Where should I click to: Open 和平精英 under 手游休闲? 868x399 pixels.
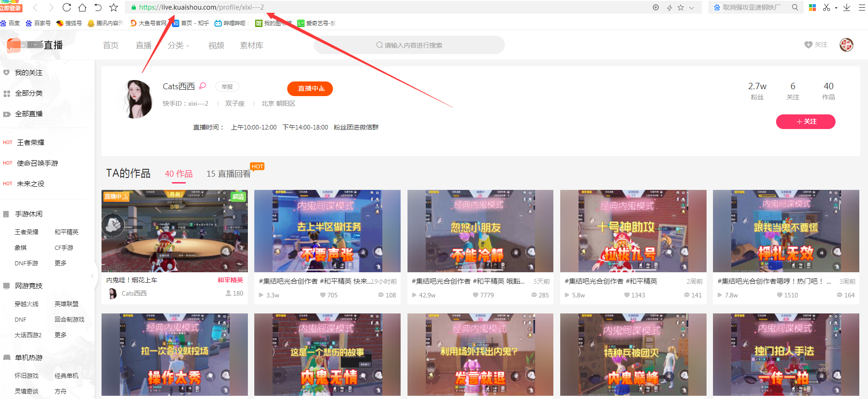66,232
